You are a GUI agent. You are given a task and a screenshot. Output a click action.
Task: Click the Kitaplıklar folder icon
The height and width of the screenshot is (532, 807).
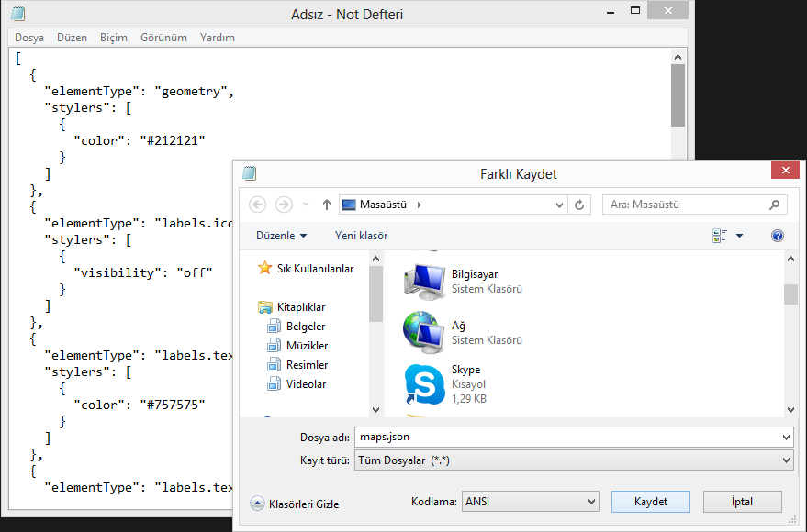(265, 307)
